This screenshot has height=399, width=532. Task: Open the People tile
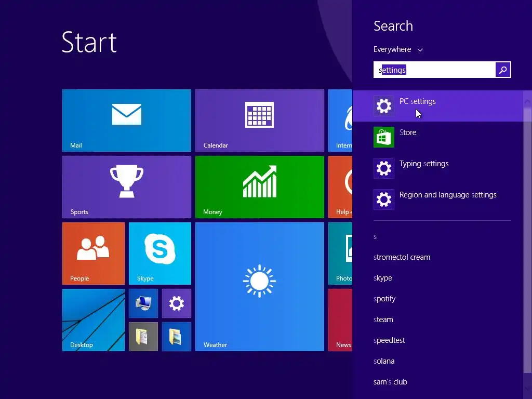point(94,254)
